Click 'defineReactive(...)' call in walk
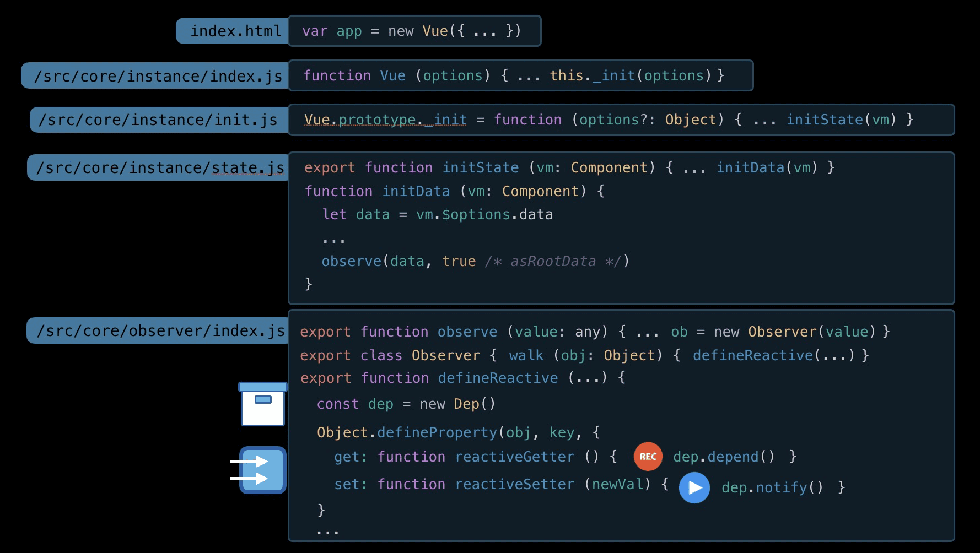 coord(774,355)
